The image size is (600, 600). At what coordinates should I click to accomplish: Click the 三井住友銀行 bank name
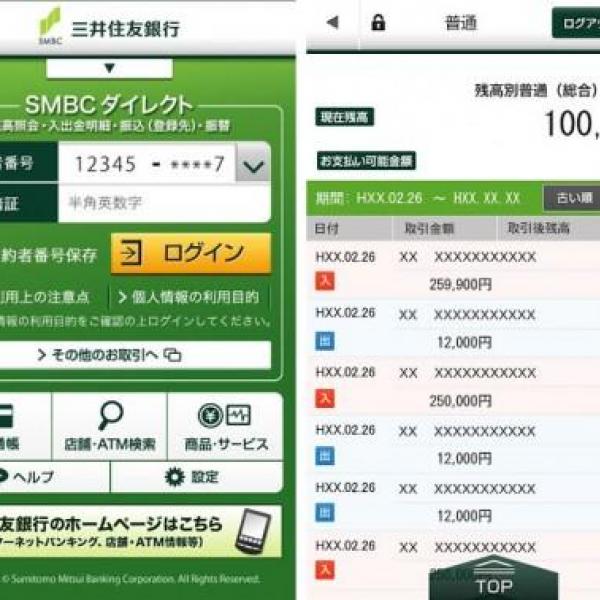[126, 29]
